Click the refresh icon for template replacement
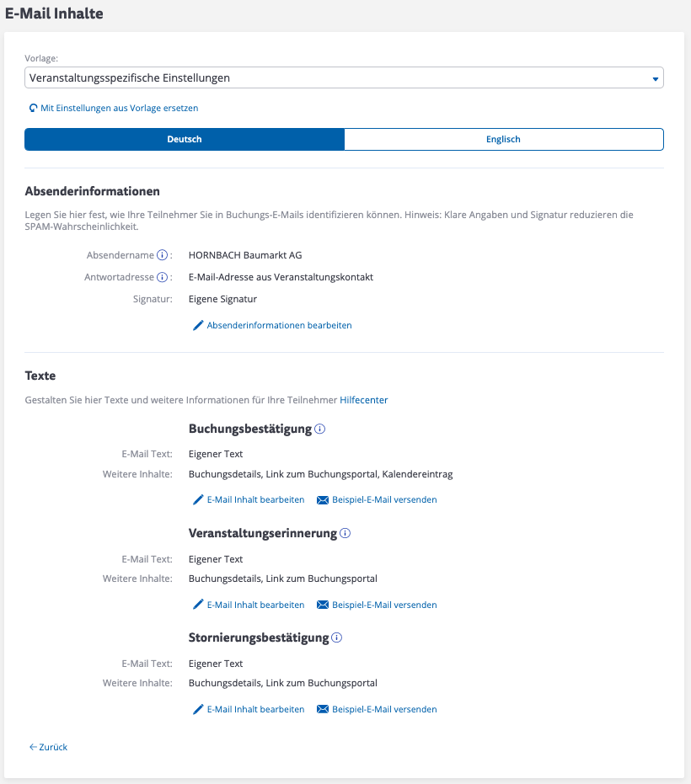691x784 pixels. click(x=33, y=109)
